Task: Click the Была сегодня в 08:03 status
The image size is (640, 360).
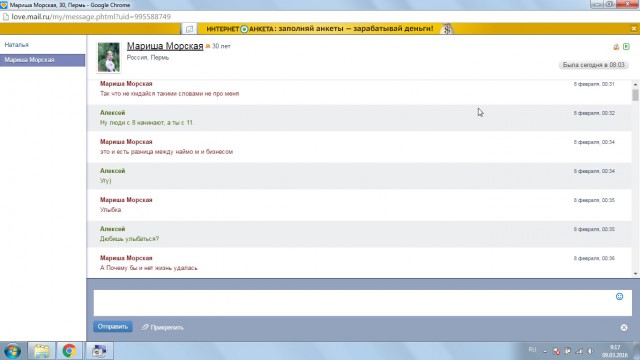Action: click(593, 65)
